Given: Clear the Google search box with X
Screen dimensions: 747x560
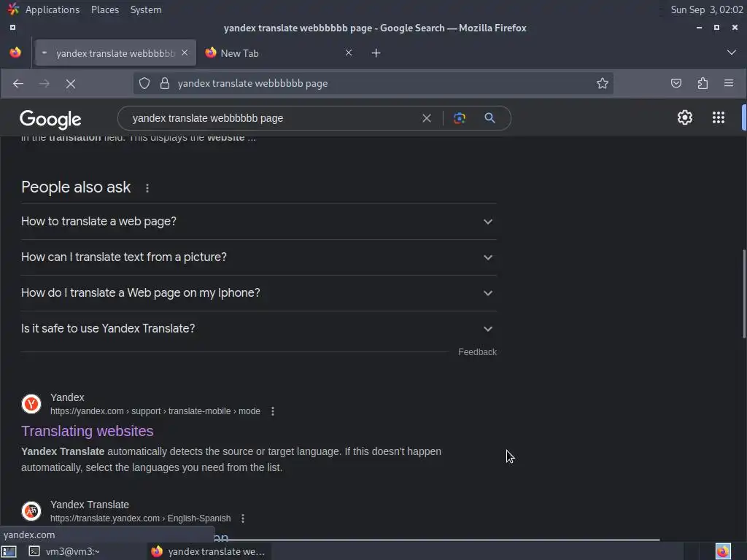Looking at the screenshot, I should coord(427,118).
